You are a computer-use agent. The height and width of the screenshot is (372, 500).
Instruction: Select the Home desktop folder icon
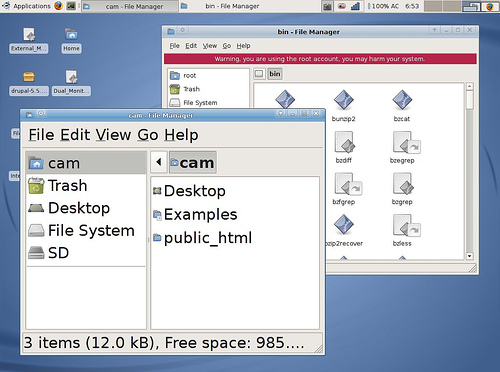click(71, 40)
